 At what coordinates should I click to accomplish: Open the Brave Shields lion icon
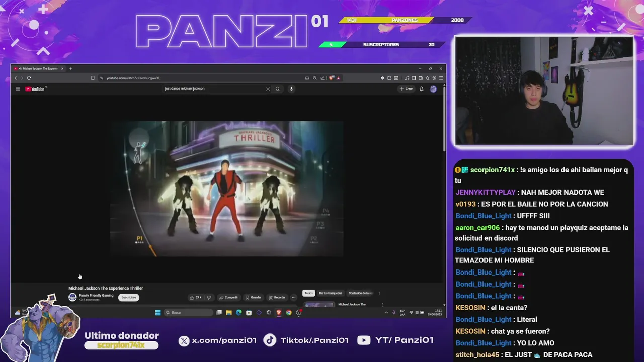[x=331, y=78]
